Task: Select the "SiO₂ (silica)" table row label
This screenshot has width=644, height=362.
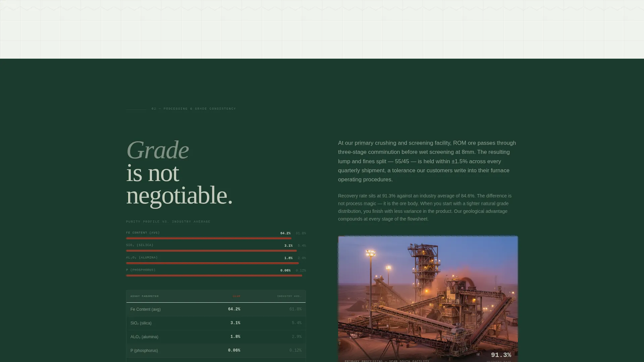Action: pyautogui.click(x=141, y=323)
